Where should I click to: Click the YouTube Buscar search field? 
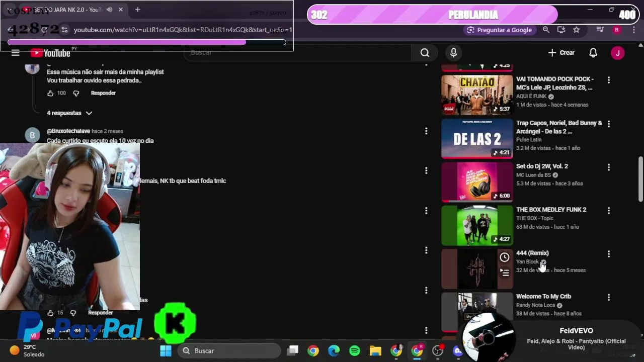point(297,53)
